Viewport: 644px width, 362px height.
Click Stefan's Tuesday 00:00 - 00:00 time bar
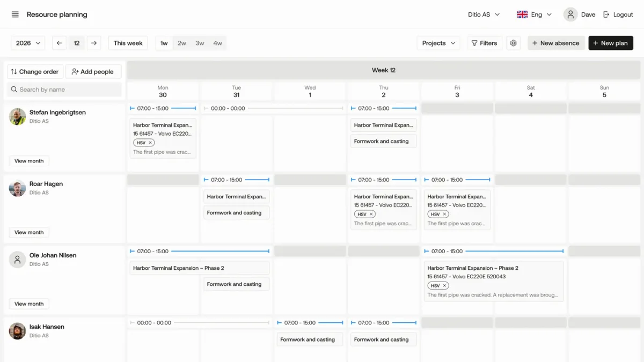click(274, 108)
